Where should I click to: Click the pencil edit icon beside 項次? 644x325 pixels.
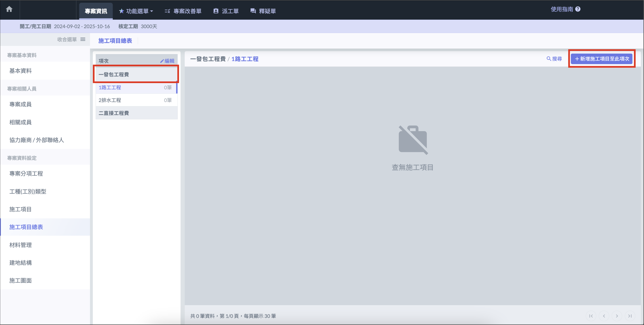pos(162,61)
